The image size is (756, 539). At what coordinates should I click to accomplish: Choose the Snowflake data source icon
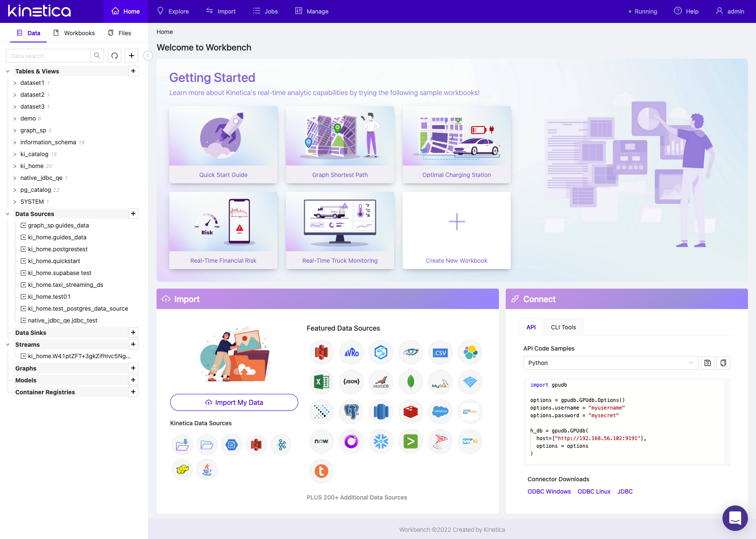(x=381, y=441)
